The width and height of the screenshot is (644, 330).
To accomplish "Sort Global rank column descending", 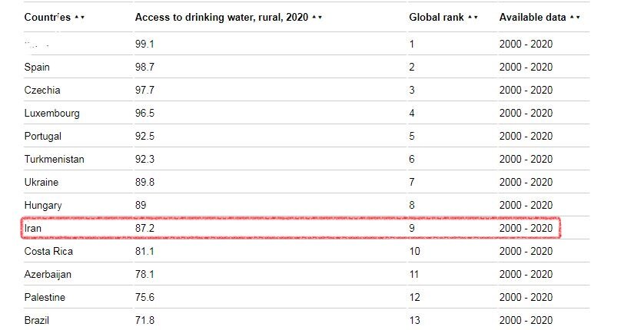I will (476, 17).
